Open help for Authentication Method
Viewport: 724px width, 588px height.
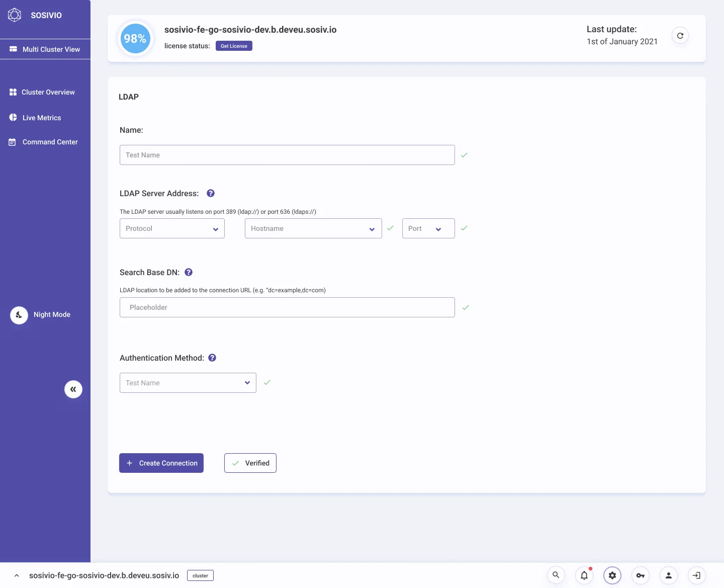point(212,358)
